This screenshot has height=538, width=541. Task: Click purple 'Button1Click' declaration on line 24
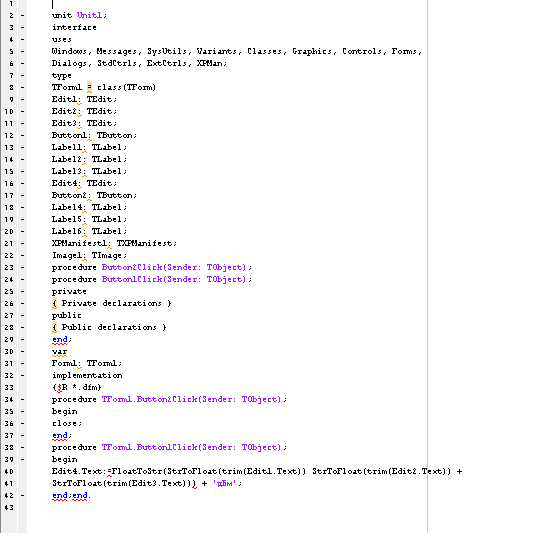click(x=132, y=280)
